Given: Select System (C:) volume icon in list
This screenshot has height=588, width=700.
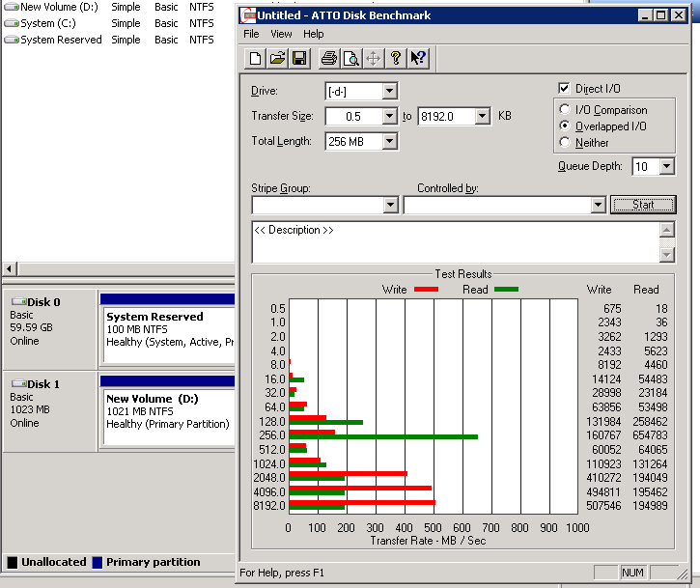Looking at the screenshot, I should (12, 23).
